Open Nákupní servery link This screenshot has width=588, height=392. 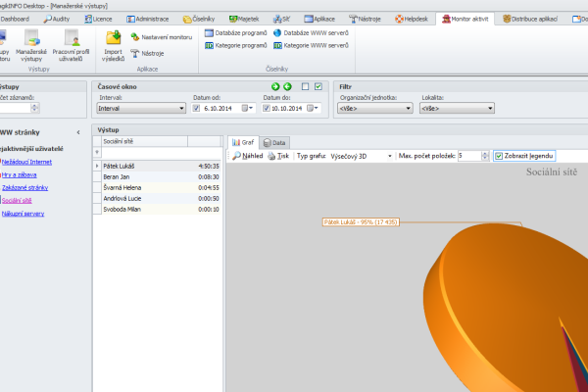point(23,214)
